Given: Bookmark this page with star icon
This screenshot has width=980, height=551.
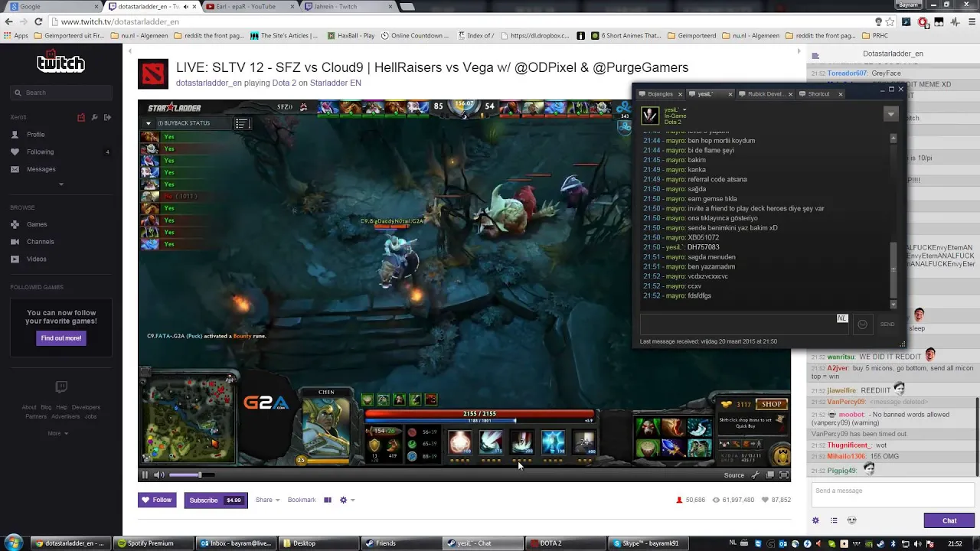Looking at the screenshot, I should (x=890, y=21).
